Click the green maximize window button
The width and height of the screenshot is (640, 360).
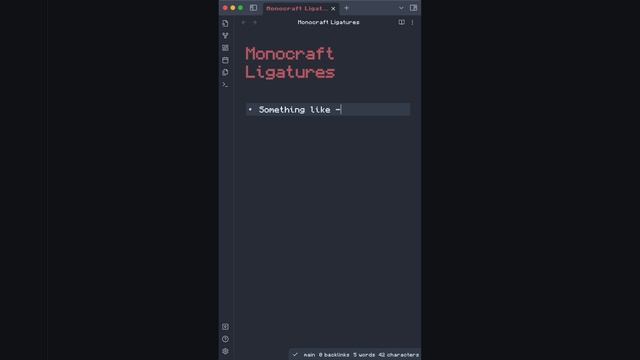[241, 8]
